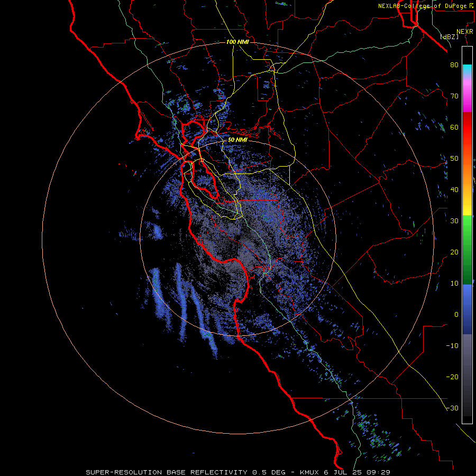Click the "-20" value on the dBZ scale
The height and width of the screenshot is (476, 476).
[x=452, y=377]
